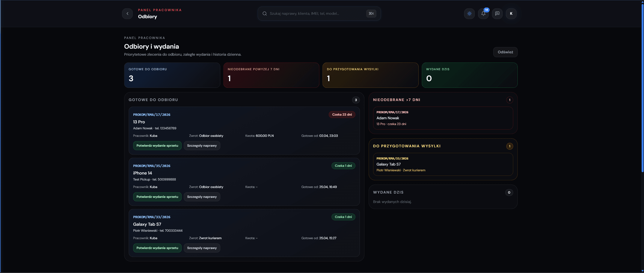The width and height of the screenshot is (644, 273).
Task: Click 'Zwrot kurierem' value on Galaxy card
Action: click(x=210, y=238)
